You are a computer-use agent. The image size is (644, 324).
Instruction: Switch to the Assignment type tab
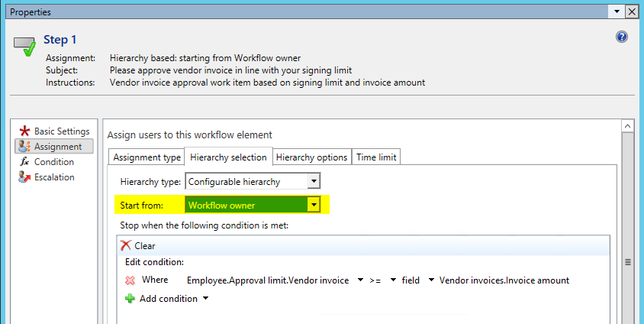coord(147,157)
